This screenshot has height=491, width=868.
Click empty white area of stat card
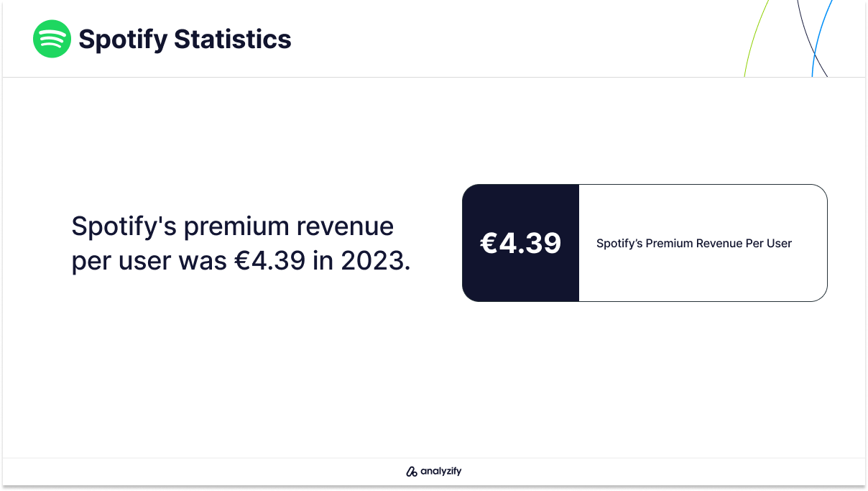point(703,280)
